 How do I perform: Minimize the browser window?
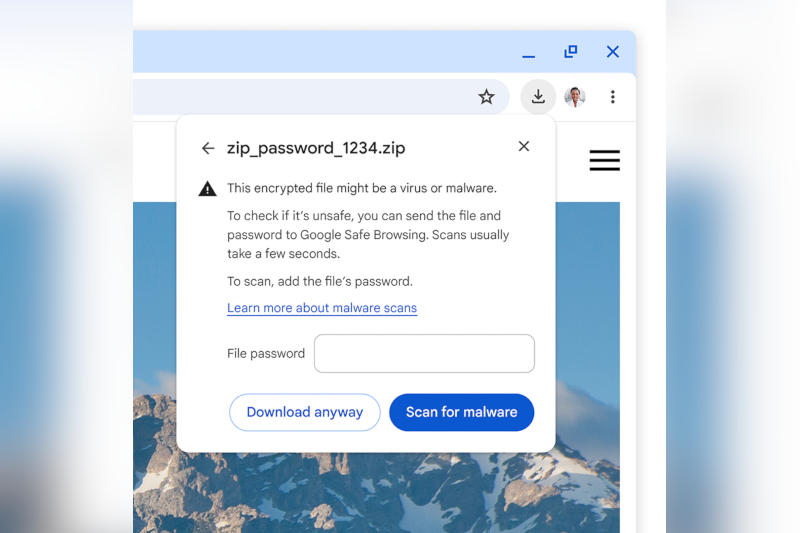tap(528, 53)
